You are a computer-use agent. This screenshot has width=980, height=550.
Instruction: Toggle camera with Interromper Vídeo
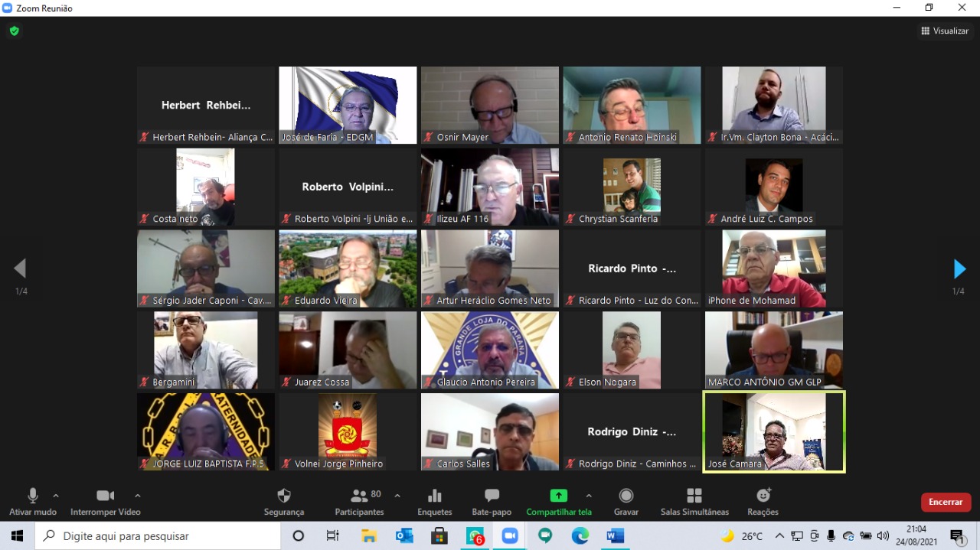(105, 496)
